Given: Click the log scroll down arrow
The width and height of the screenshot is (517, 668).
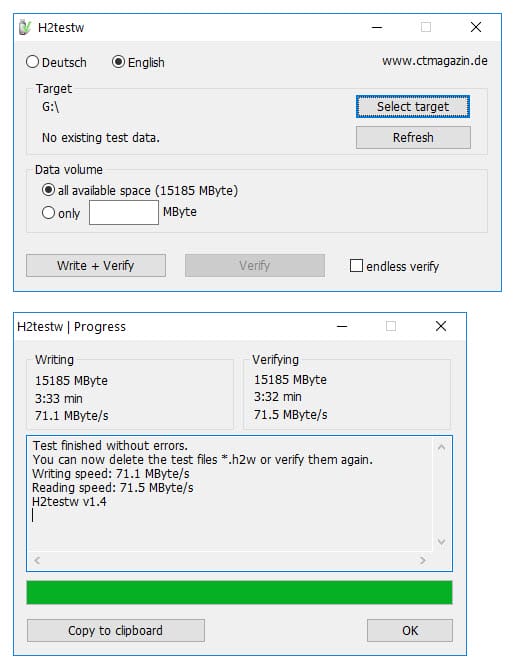Looking at the screenshot, I should click(x=442, y=541).
